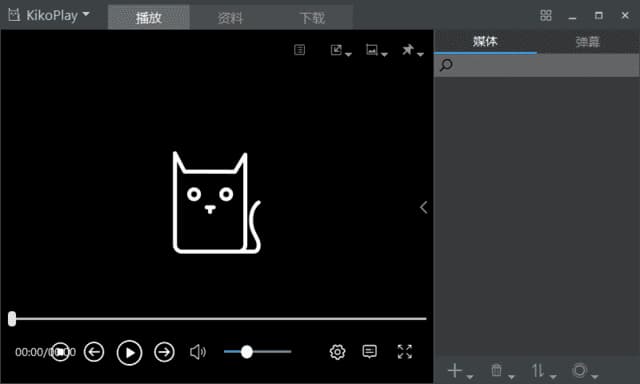Skip to the next item
Screen dimensions: 640x384
164,352
